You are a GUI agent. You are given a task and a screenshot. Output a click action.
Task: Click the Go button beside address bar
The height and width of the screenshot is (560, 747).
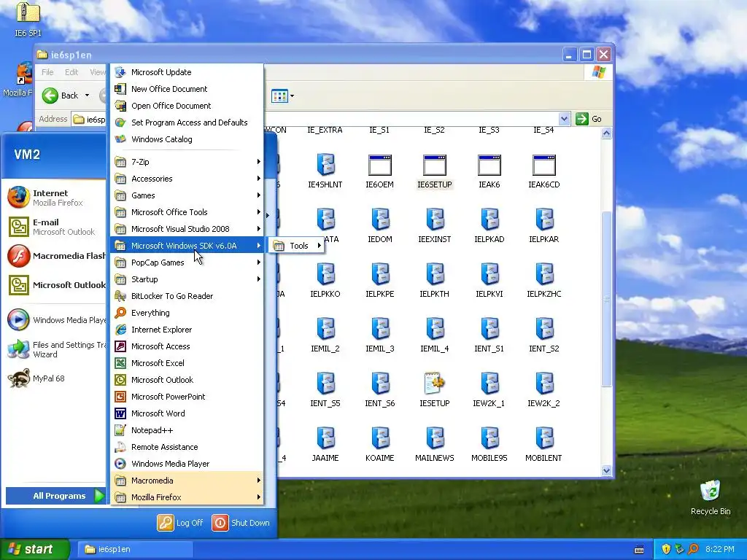point(589,119)
